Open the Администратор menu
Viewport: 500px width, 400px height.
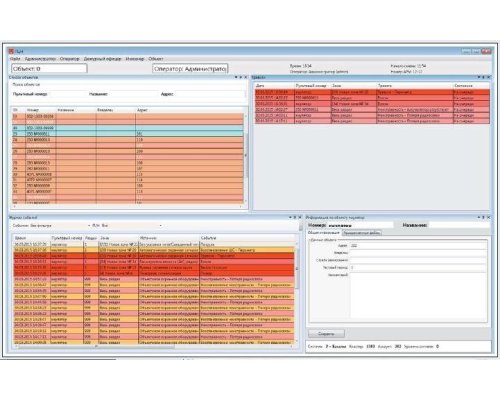coord(40,59)
